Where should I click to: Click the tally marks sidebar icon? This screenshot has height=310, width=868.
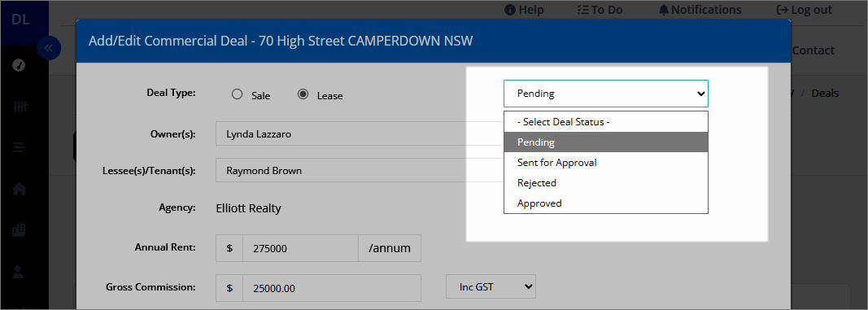[20, 107]
